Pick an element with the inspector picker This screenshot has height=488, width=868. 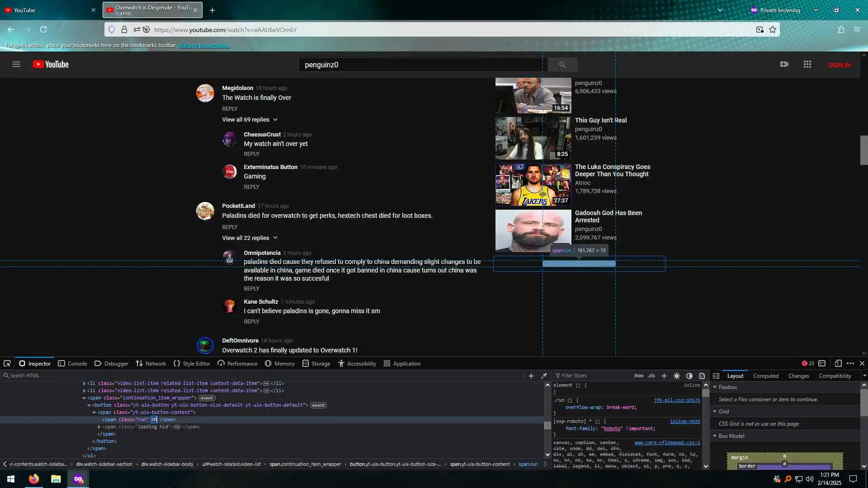7,363
